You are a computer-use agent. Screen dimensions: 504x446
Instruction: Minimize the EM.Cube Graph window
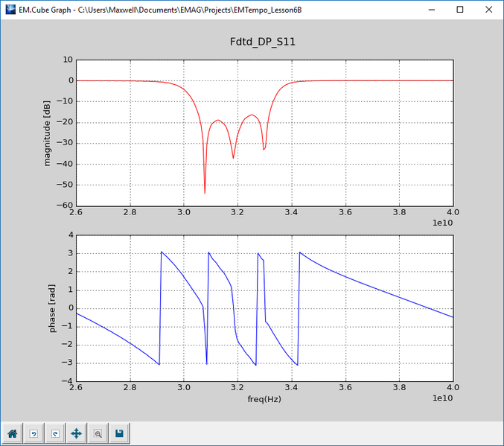pyautogui.click(x=426, y=10)
